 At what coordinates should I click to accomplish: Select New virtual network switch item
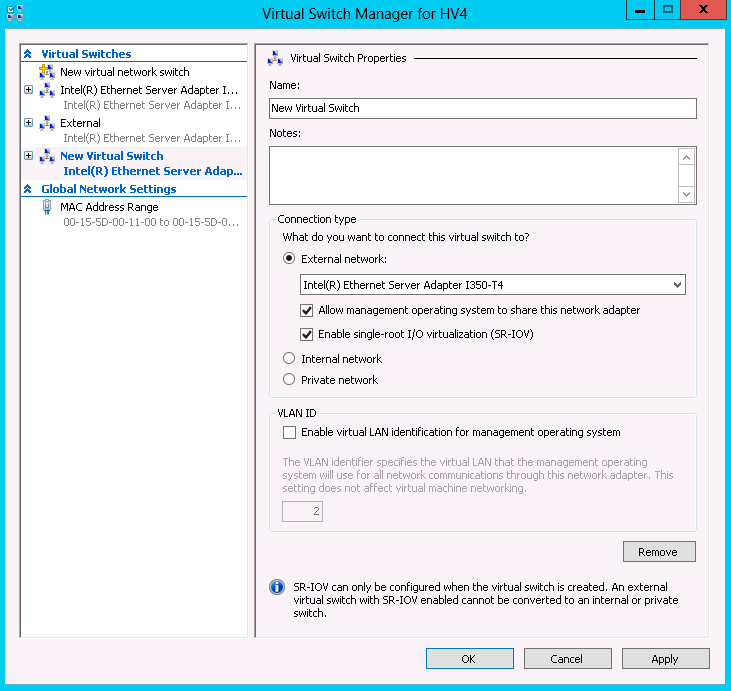pos(124,72)
